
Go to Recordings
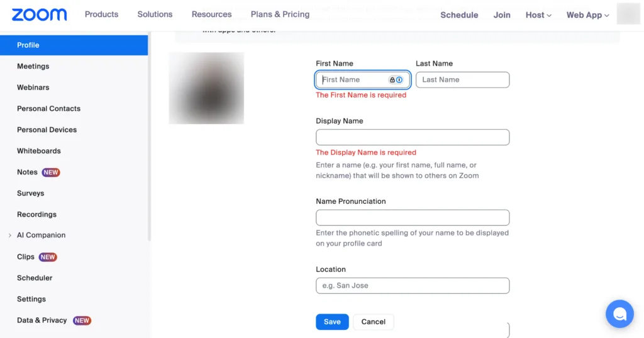[36, 215]
